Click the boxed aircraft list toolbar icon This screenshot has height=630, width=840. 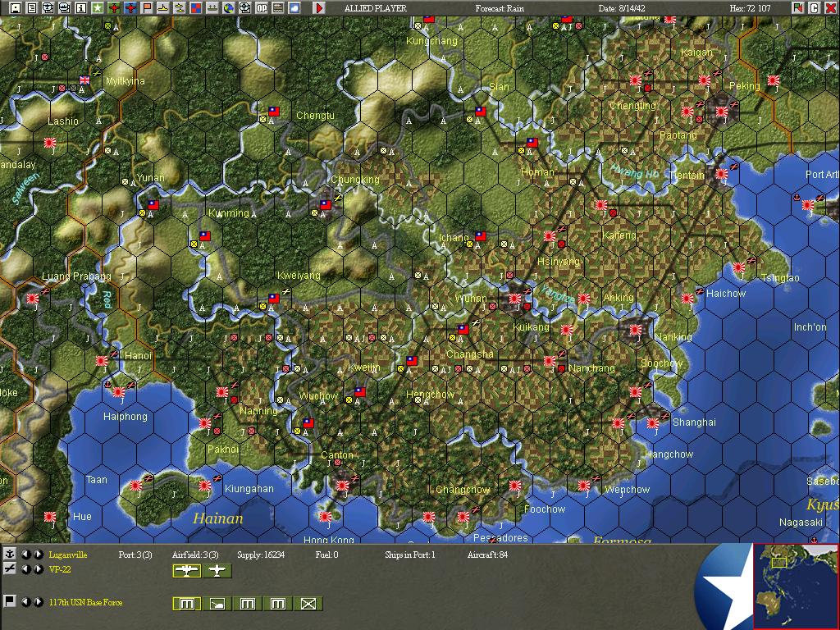pos(48,8)
